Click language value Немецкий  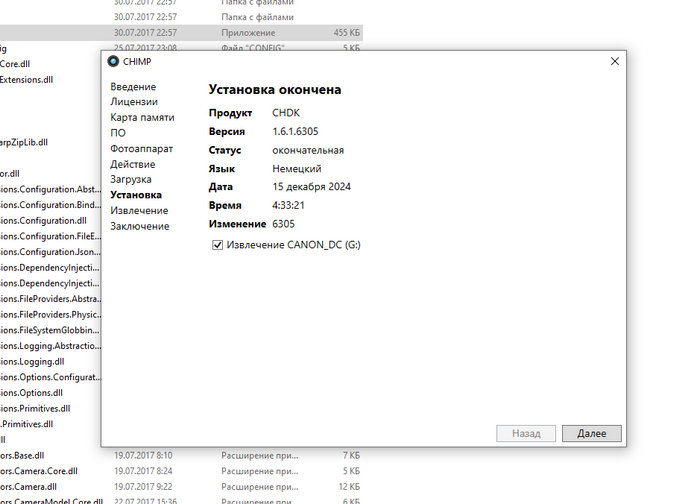pos(297,169)
